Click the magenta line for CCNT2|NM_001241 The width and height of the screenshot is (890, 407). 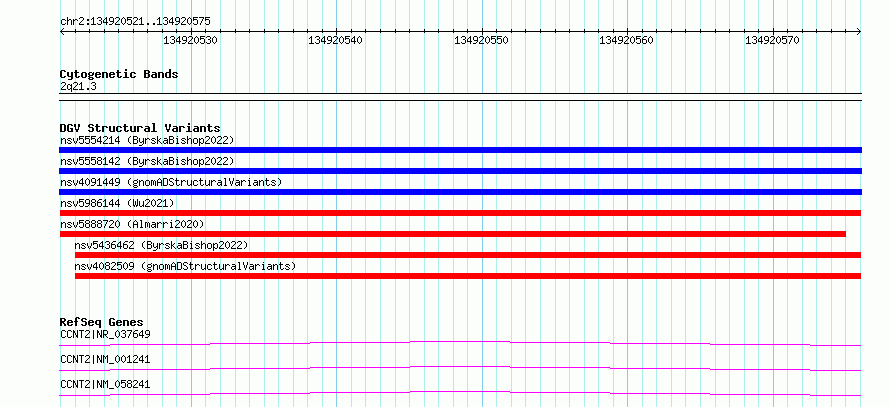(x=460, y=368)
